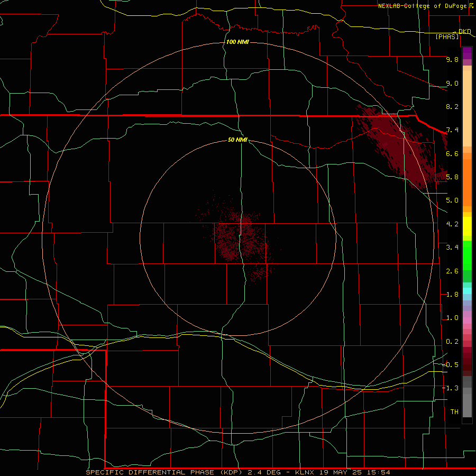This screenshot has width=476, height=476.
Task: Click the speckled echo cluster at radar center
Action: pyautogui.click(x=239, y=239)
